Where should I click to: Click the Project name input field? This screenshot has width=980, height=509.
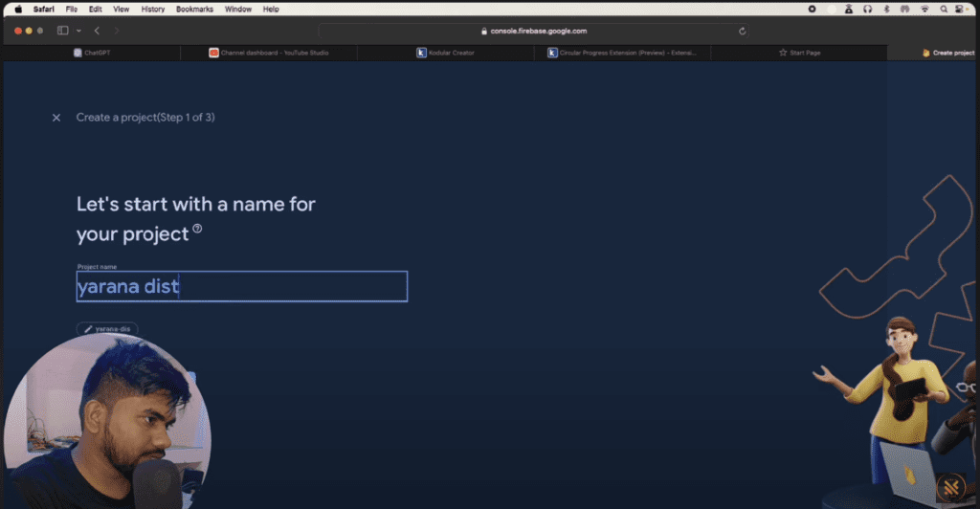[x=241, y=286]
